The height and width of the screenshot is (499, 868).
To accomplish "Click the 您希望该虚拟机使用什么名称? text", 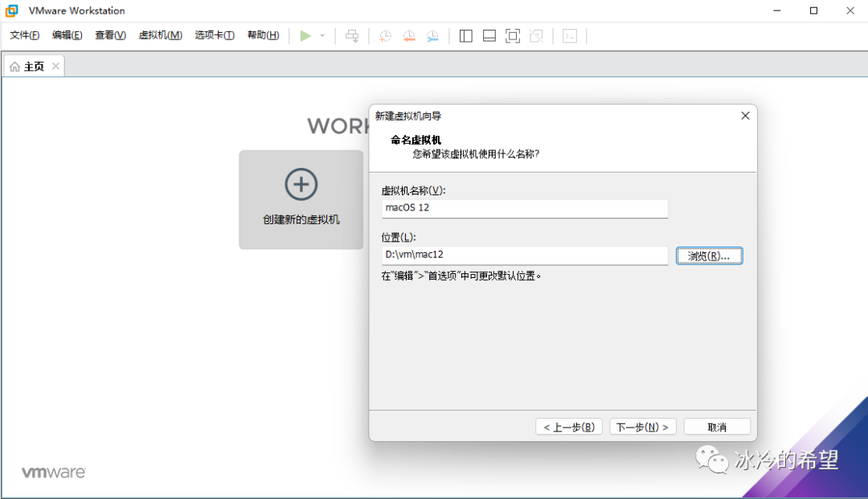I will coord(476,154).
